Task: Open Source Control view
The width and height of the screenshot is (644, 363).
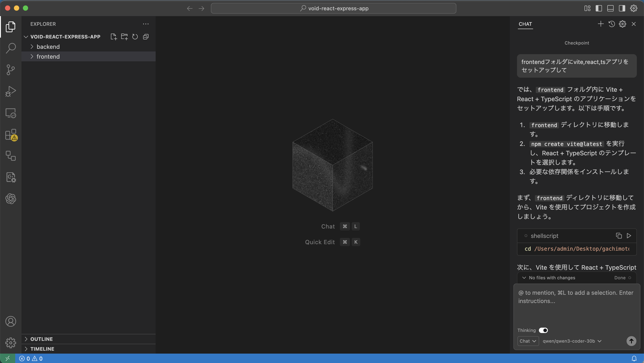Action: coord(11,70)
